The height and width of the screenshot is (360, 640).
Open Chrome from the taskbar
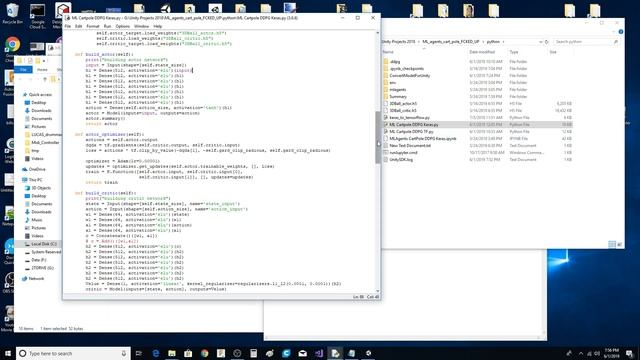[x=204, y=353]
